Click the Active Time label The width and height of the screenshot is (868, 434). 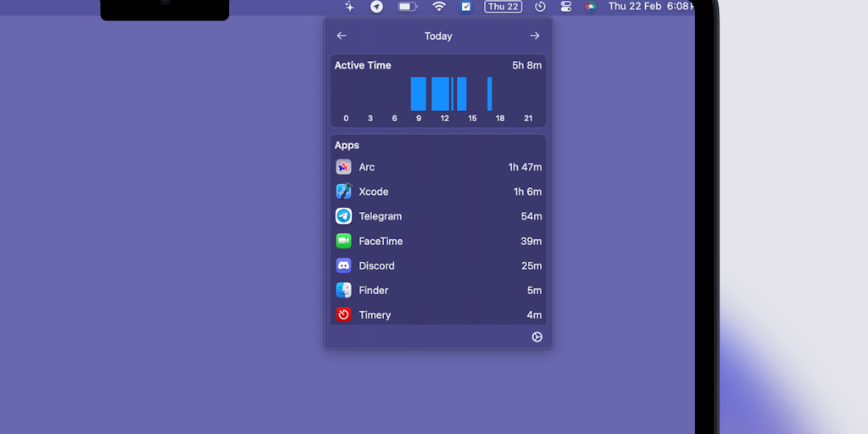363,65
